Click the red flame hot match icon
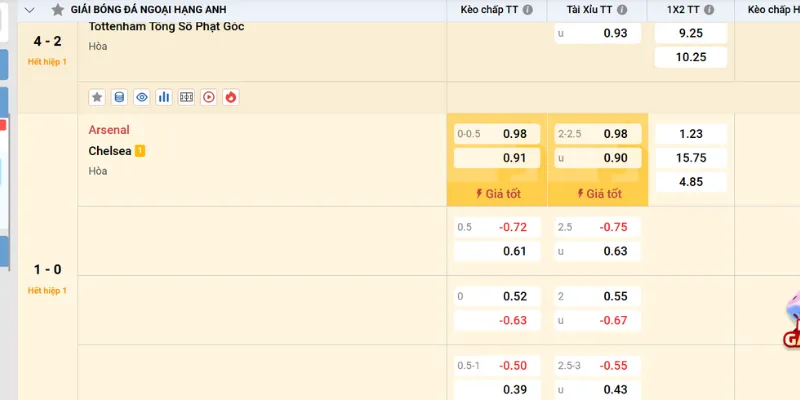The width and height of the screenshot is (800, 400). [x=231, y=97]
